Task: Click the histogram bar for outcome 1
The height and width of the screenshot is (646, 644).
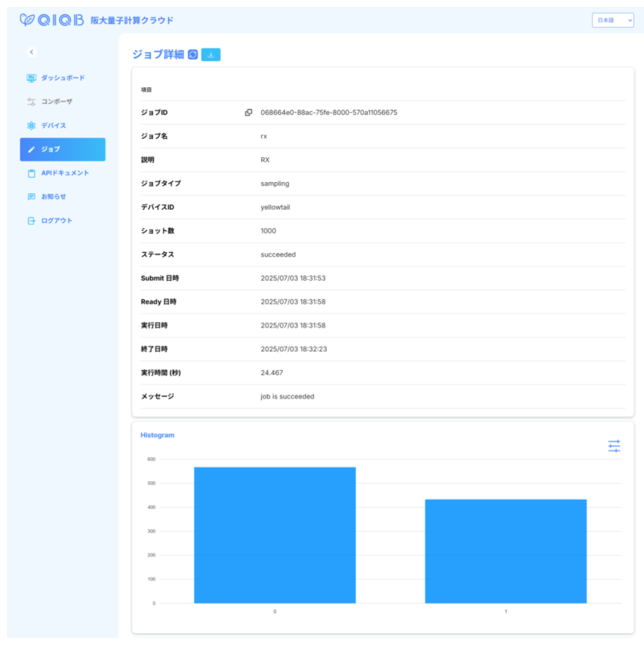Action: click(x=506, y=551)
